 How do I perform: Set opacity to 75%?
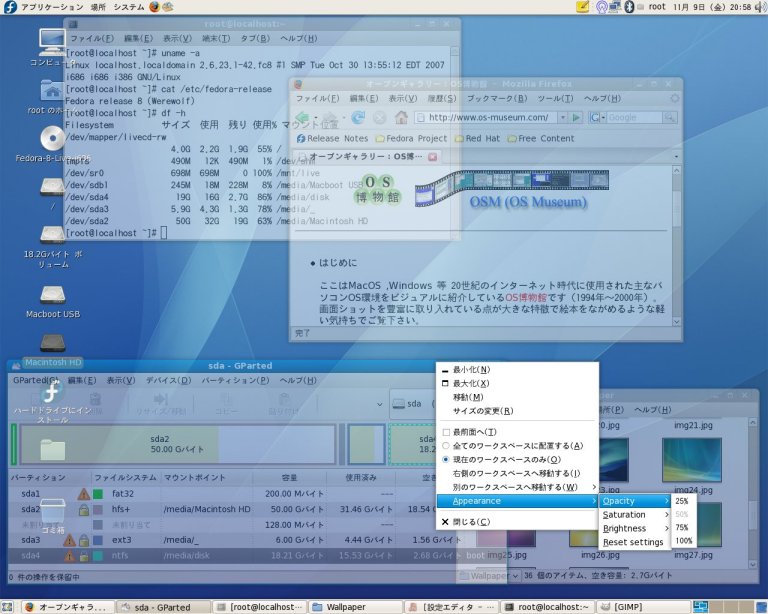(682, 527)
